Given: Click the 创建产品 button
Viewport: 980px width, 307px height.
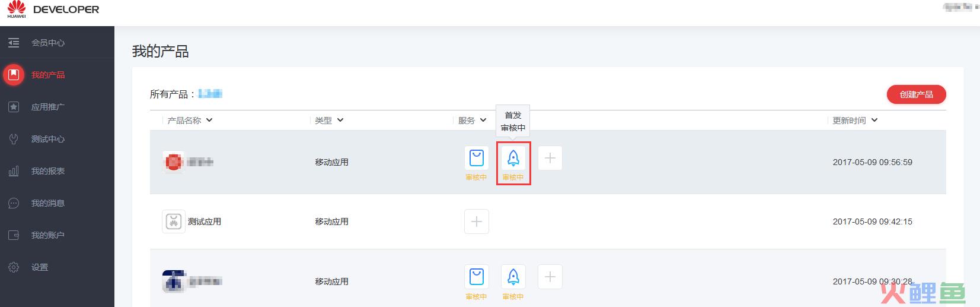Looking at the screenshot, I should click(x=916, y=94).
